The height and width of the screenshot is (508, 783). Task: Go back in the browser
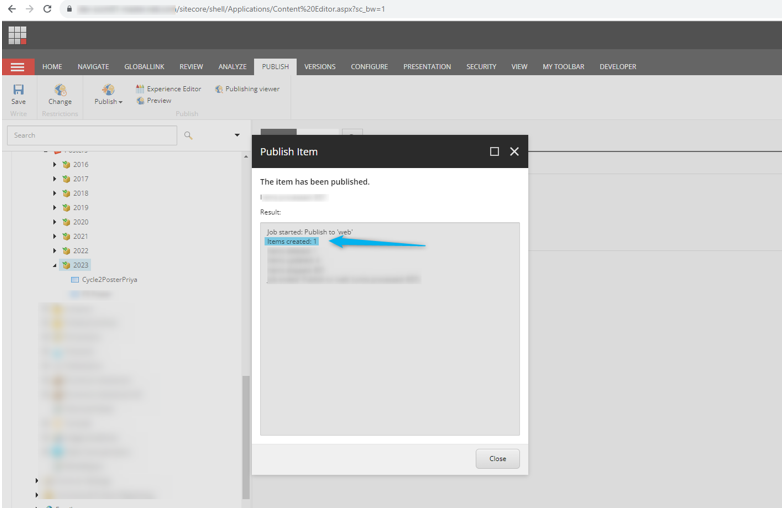pos(12,9)
